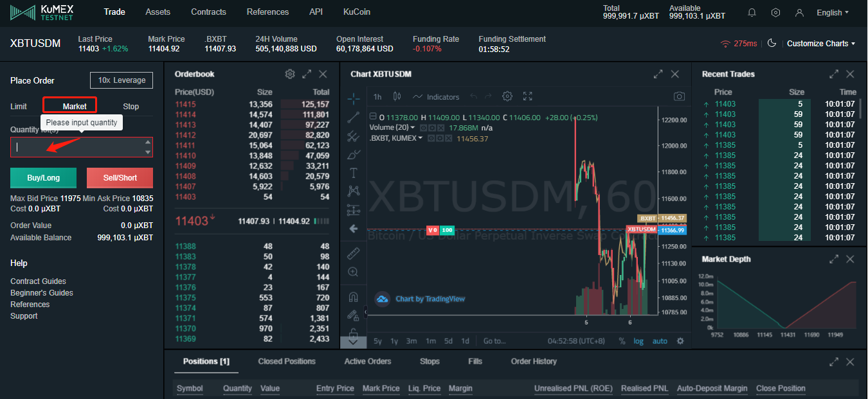Expand the Market Depth panel

click(834, 259)
